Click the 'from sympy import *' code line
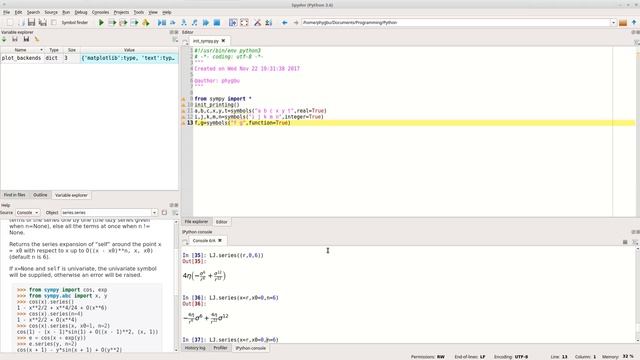This screenshot has height=360, width=640. click(223, 99)
